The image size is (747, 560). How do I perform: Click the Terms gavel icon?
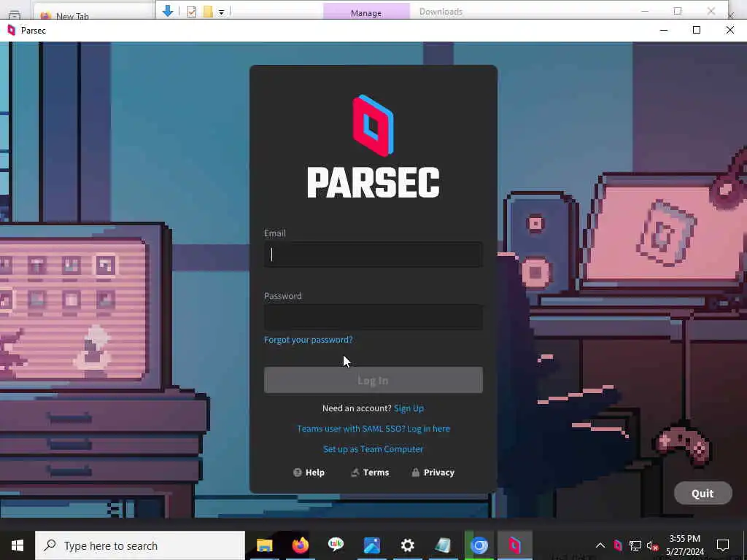(x=355, y=472)
